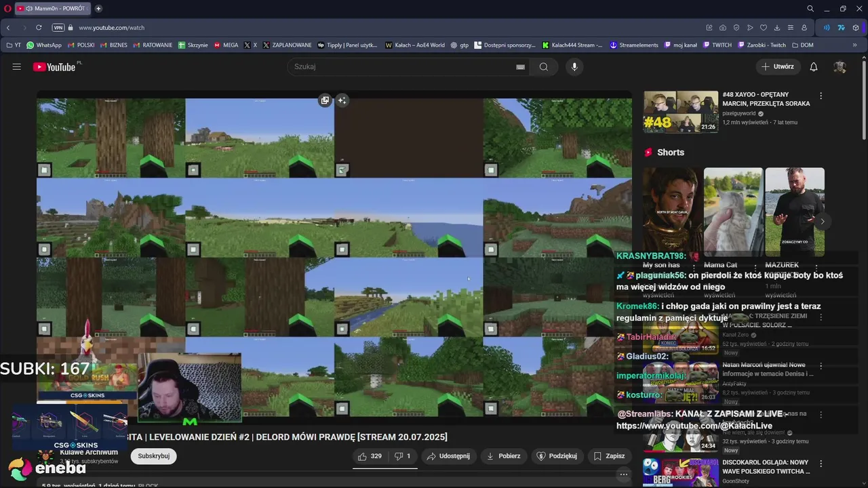The height and width of the screenshot is (488, 868).
Task: Open options for #48 XAYOO video
Action: click(x=821, y=96)
